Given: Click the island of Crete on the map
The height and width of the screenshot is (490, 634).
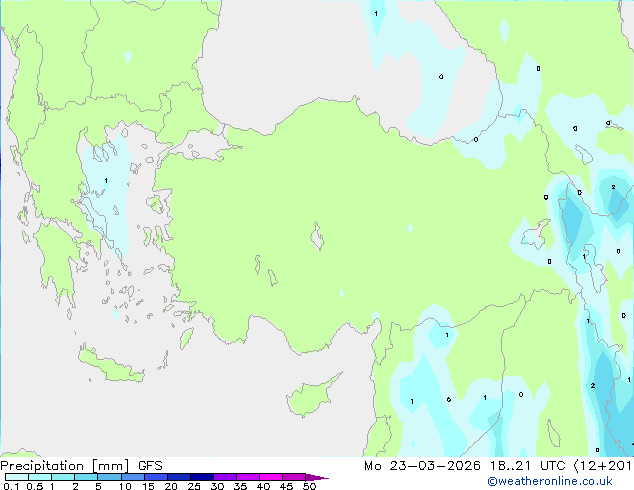Looking at the screenshot, I should coord(110,365).
